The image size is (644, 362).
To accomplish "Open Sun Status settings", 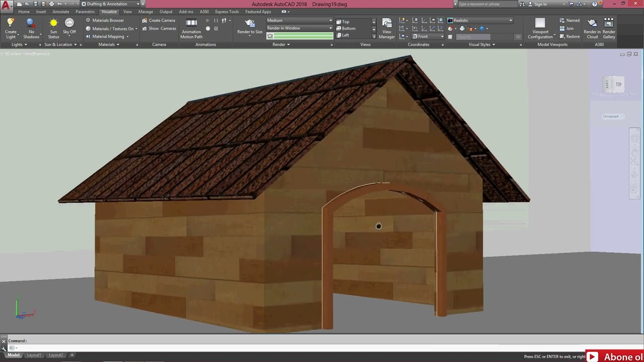I will pos(53,28).
